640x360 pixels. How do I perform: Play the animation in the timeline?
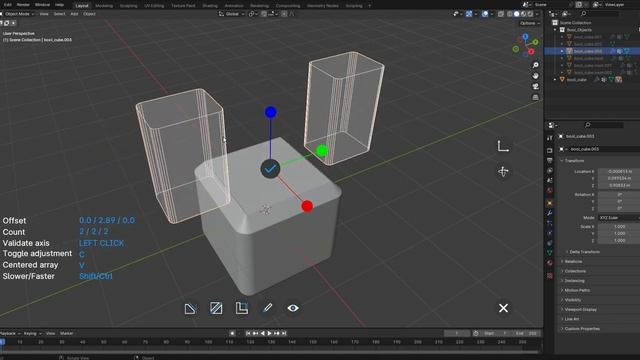[269, 333]
